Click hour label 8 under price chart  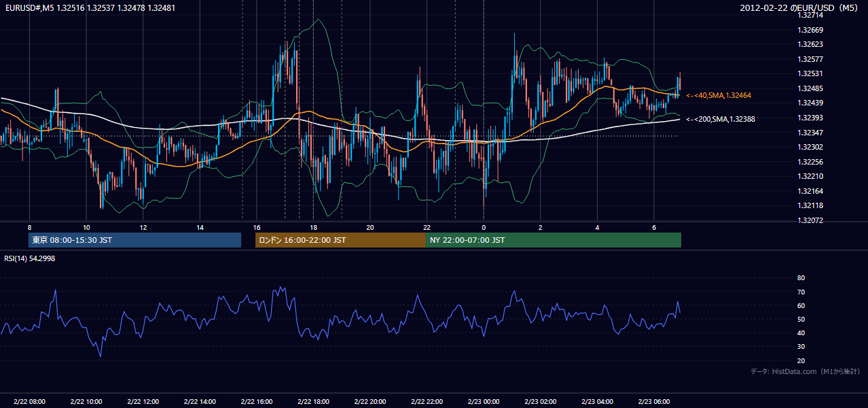(x=29, y=227)
